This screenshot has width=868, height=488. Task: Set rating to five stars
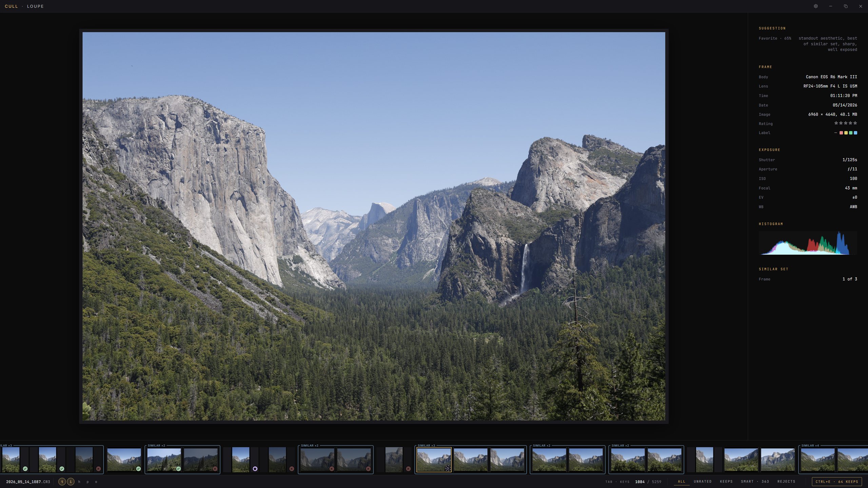click(x=855, y=123)
